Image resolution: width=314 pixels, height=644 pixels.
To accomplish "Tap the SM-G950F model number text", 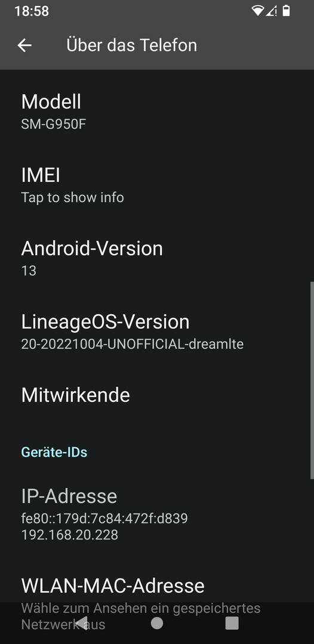I will 54,124.
